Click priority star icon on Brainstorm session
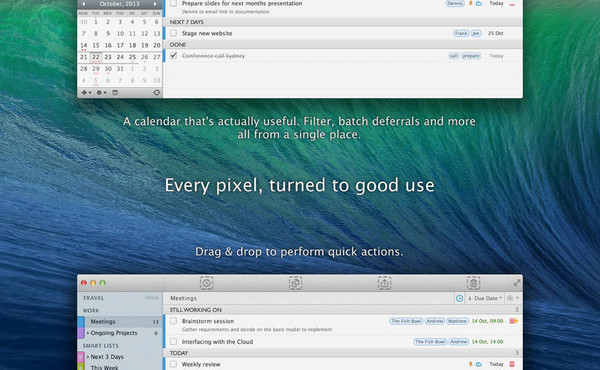600x370 pixels. point(514,321)
